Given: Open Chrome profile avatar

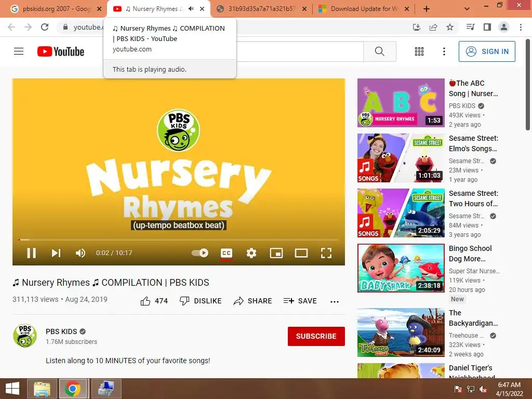Looking at the screenshot, I should click(x=504, y=27).
